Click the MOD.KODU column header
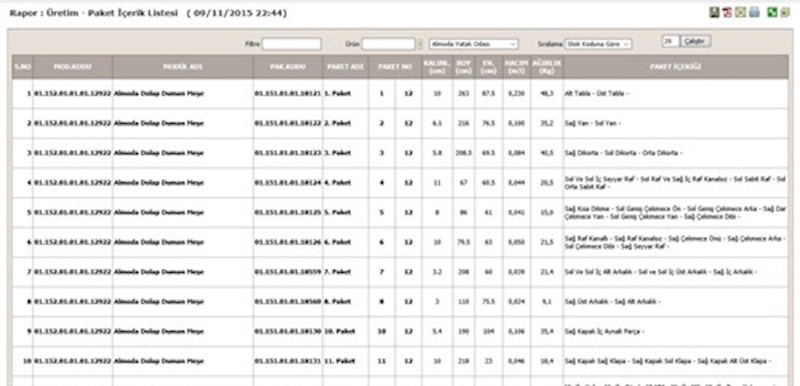 [73, 67]
